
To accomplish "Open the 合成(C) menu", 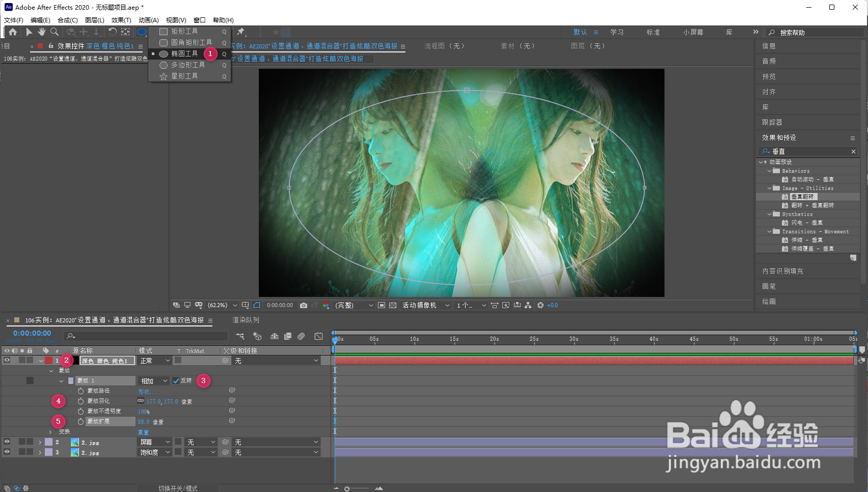I will (x=68, y=20).
